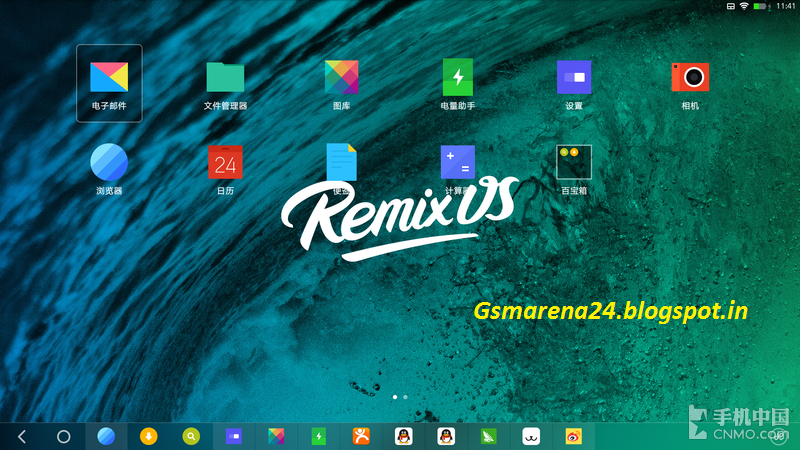Switch to the browser in the taskbar

coord(106,436)
